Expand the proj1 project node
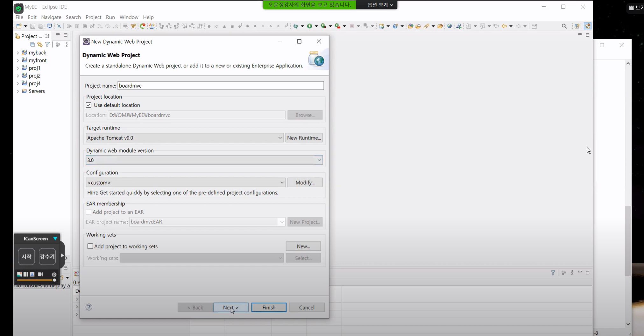The image size is (644, 336). (18, 68)
